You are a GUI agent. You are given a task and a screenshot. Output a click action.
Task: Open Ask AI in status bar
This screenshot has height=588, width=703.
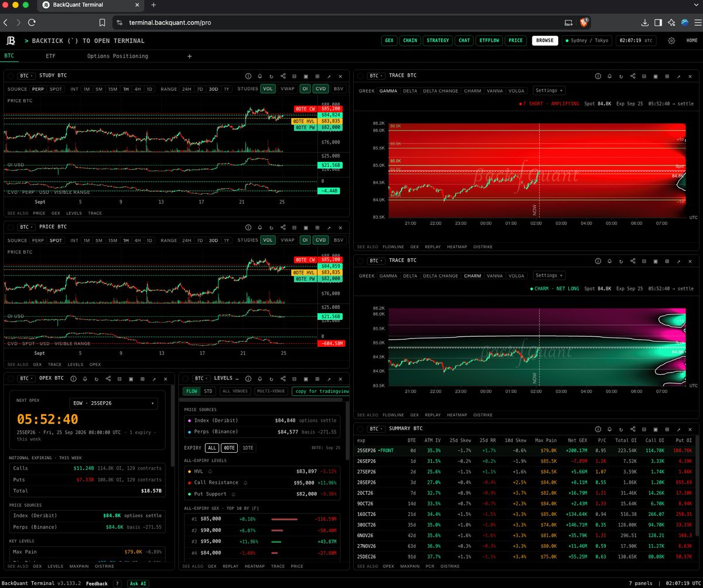coord(137,583)
